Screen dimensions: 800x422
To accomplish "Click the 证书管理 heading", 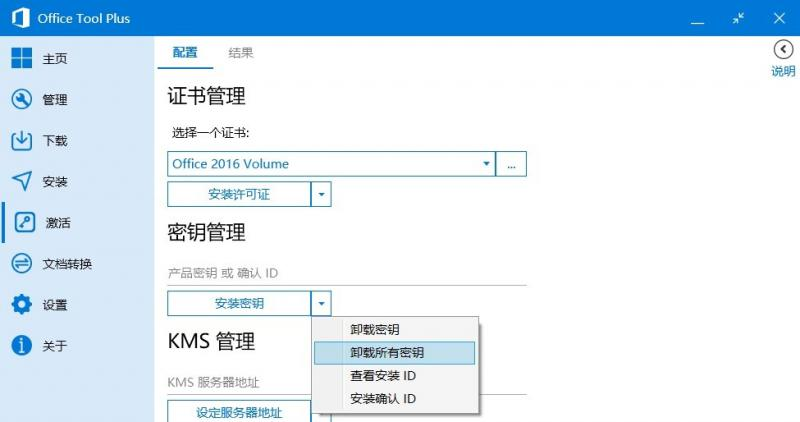I will click(x=207, y=96).
